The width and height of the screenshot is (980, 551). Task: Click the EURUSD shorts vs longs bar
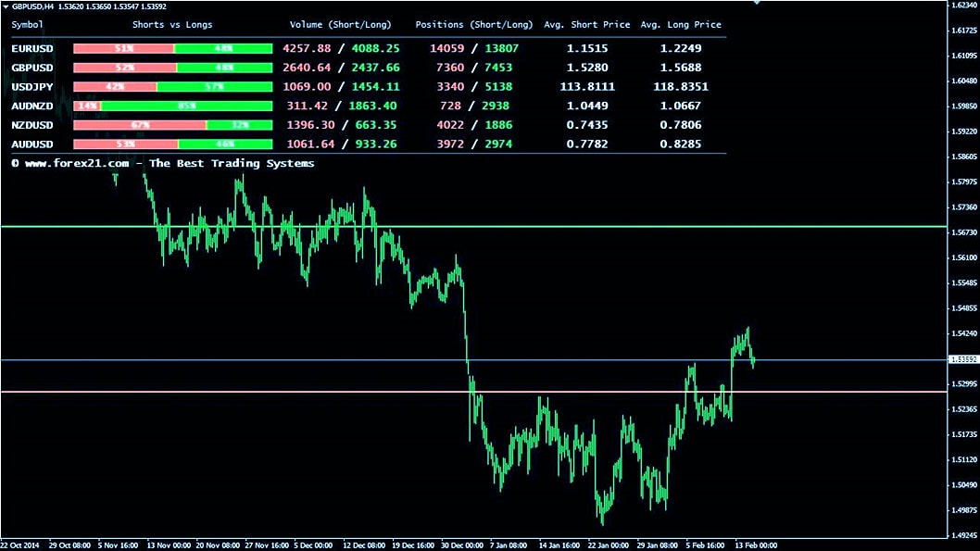click(173, 48)
